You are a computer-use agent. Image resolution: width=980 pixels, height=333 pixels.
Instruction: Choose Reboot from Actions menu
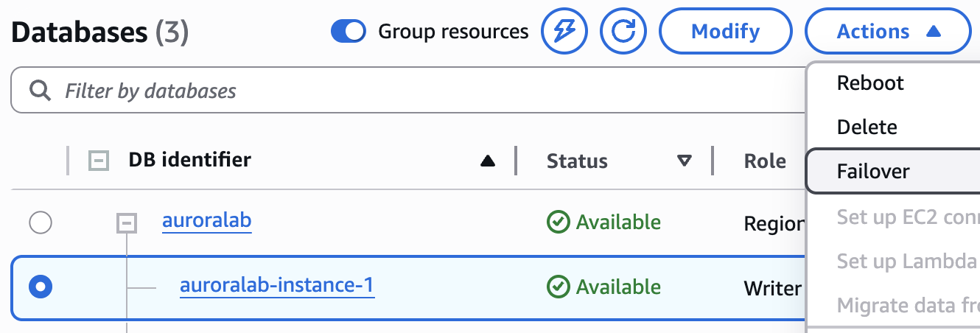(870, 83)
